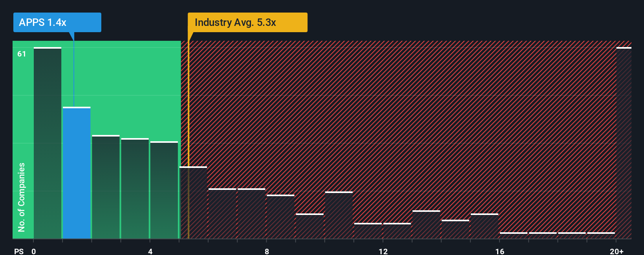Select the highlighted blue APPS bar
This screenshot has height=255, width=644.
tap(77, 173)
